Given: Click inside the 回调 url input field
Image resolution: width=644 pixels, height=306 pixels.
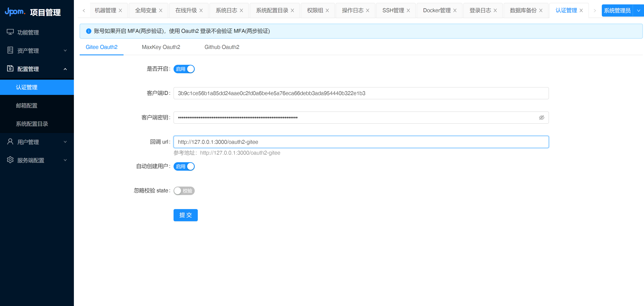Looking at the screenshot, I should [x=350, y=142].
